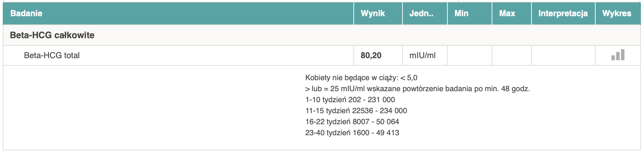Screen dimensions: 644x160
Task: Select the Min column header
Action: coord(461,13)
